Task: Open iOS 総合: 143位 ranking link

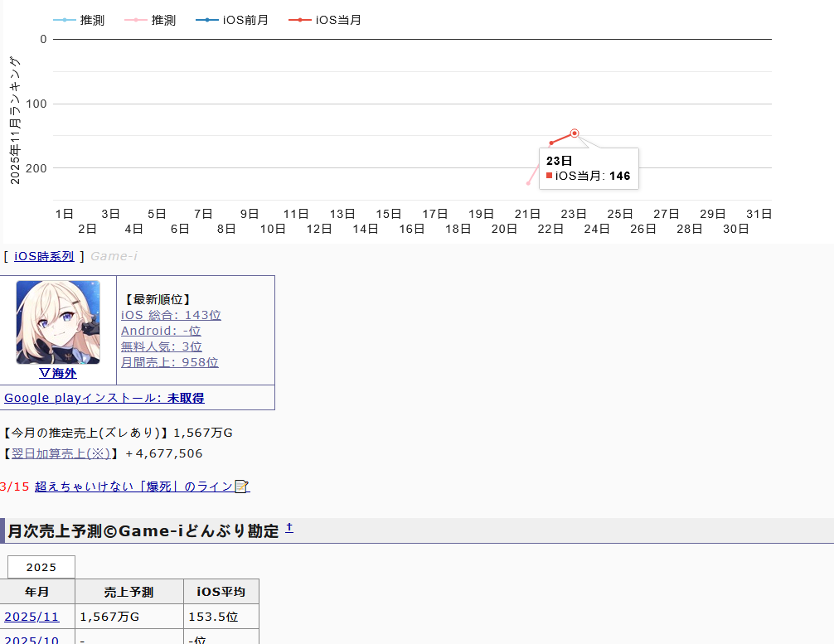Action: (171, 315)
